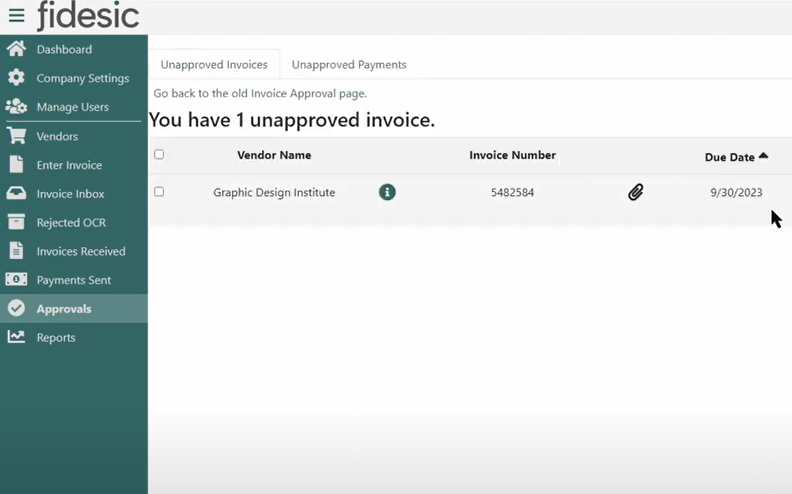Screen dimensions: 792x494
Task: Click the vendor info icon
Action: coord(387,192)
